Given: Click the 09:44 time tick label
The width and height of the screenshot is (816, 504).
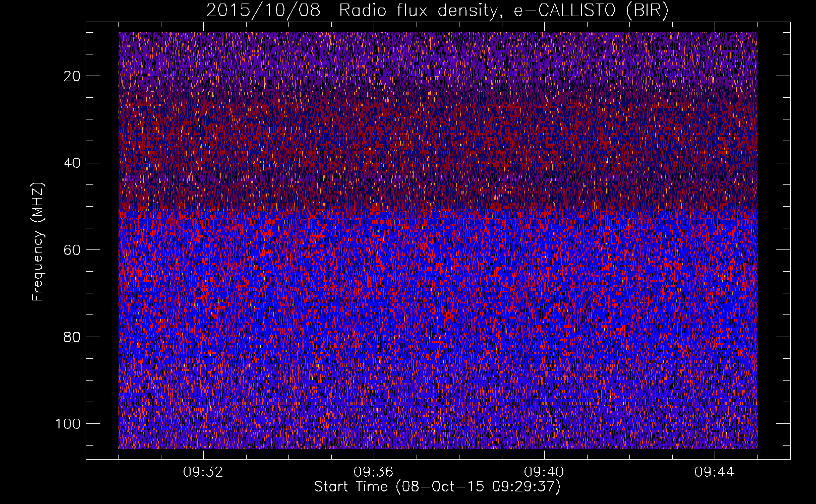Looking at the screenshot, I should [715, 472].
